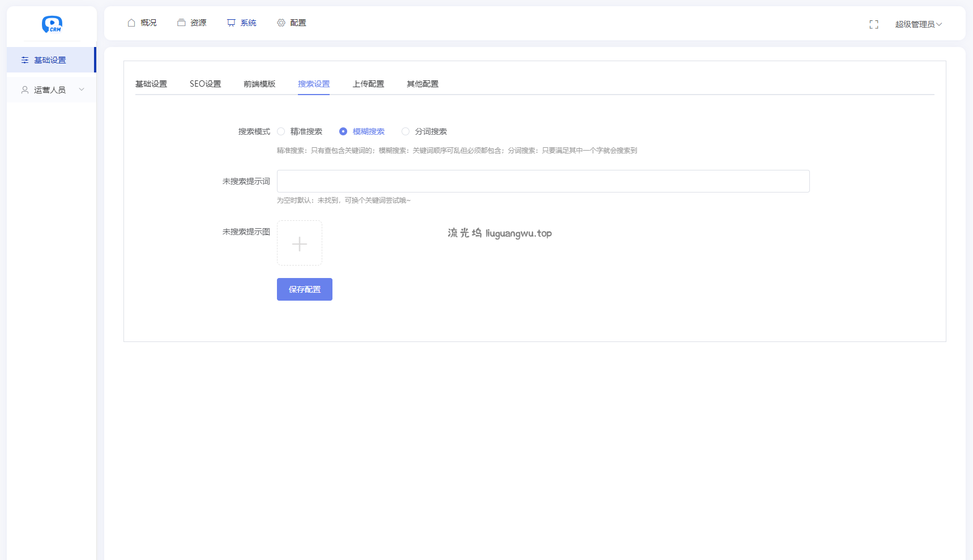973x560 pixels.
Task: Click the sliders icon beside 基础设置 in sidebar
Action: [x=25, y=60]
